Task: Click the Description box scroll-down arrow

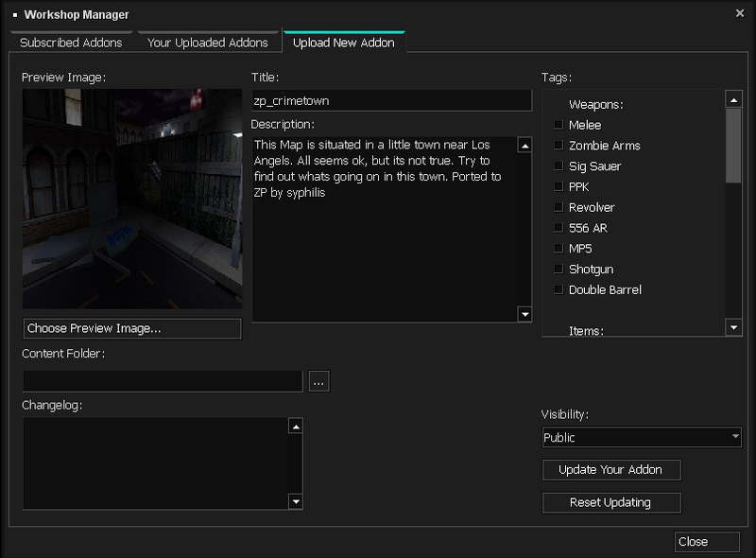Action: click(x=525, y=313)
